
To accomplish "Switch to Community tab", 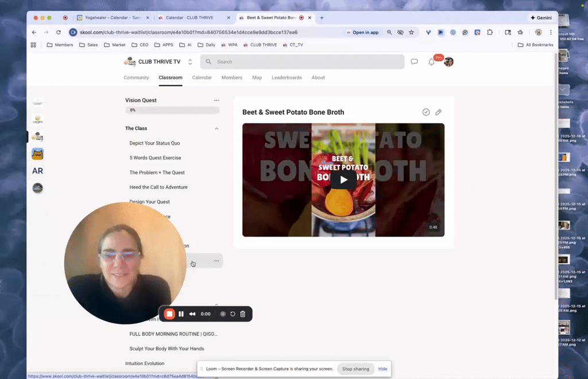I will click(x=136, y=78).
